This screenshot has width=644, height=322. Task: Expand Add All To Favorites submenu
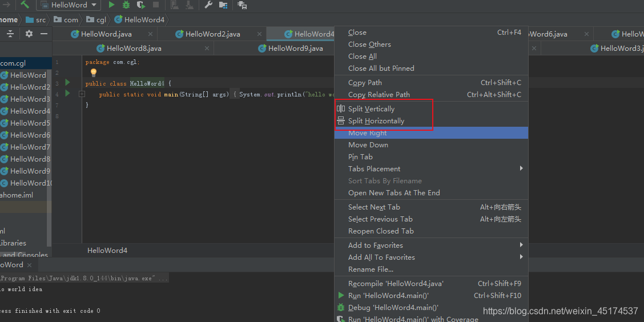pos(431,257)
